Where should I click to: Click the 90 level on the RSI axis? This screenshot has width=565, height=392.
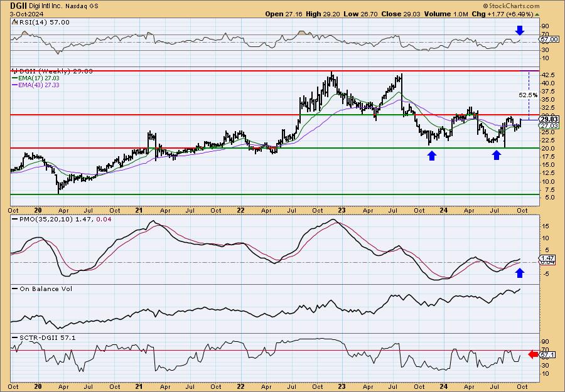point(545,26)
